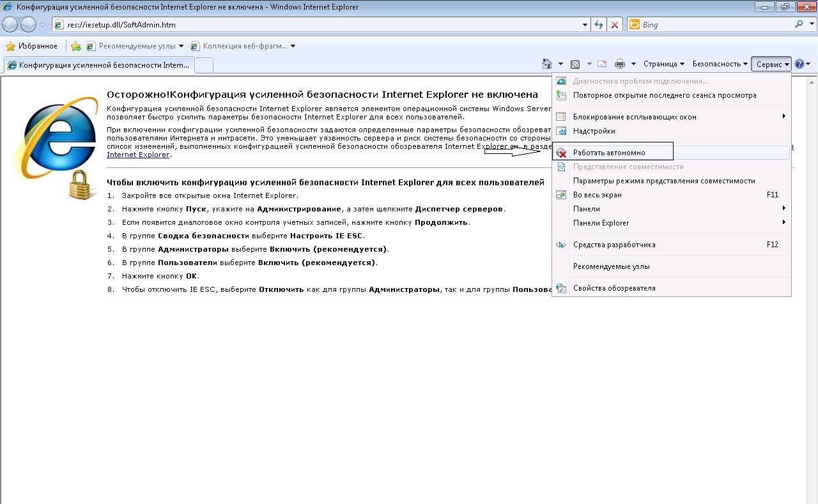This screenshot has width=818, height=504.
Task: Click the bold text "Диспетчер серверов"
Action: (459, 209)
